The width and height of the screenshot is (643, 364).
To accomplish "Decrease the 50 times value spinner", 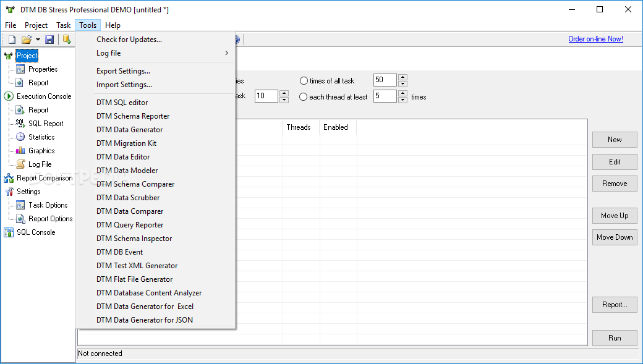I will pyautogui.click(x=402, y=83).
